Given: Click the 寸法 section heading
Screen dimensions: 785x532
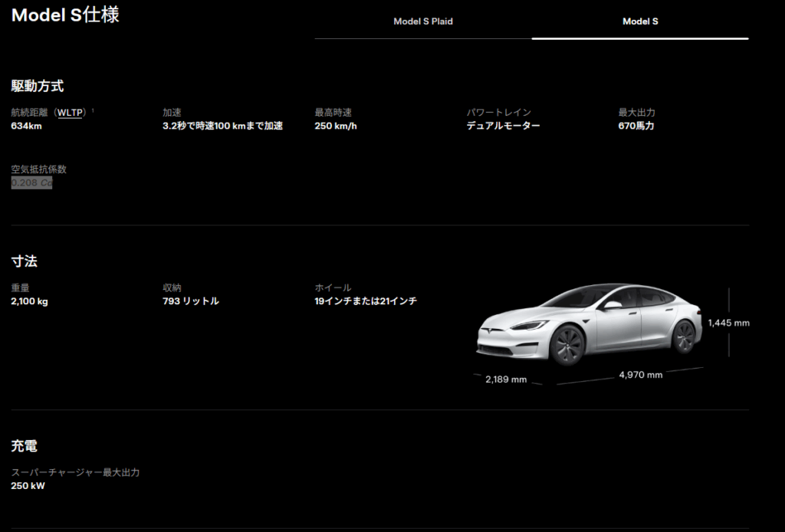Looking at the screenshot, I should (24, 261).
